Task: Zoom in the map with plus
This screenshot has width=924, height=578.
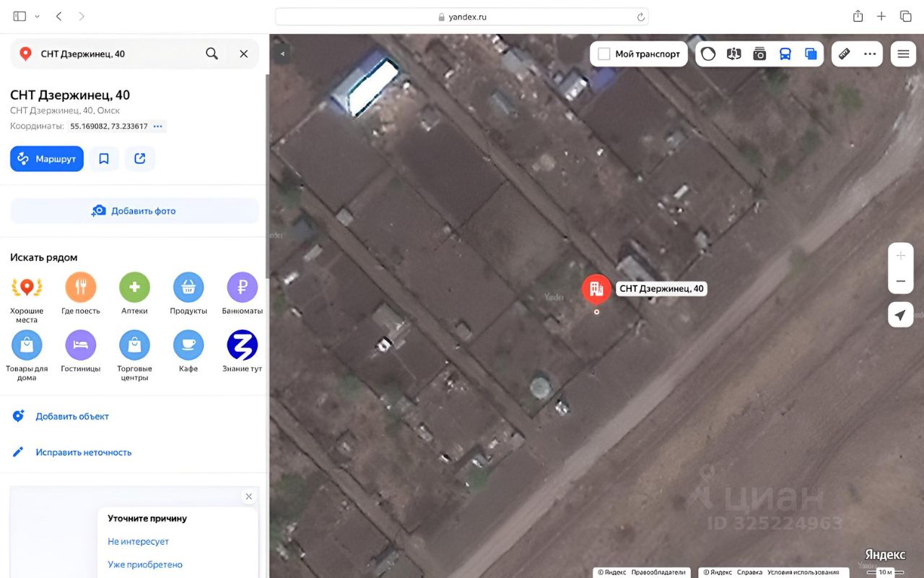Action: tap(900, 256)
